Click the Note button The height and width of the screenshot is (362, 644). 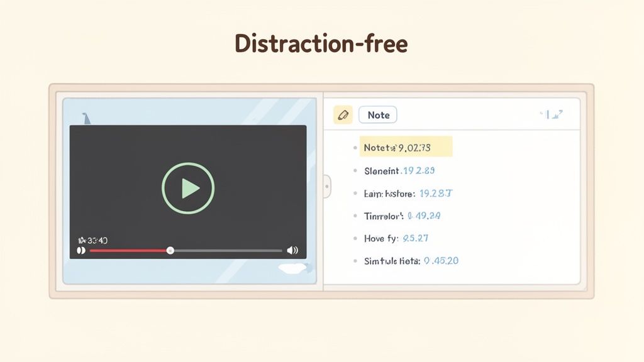point(378,115)
